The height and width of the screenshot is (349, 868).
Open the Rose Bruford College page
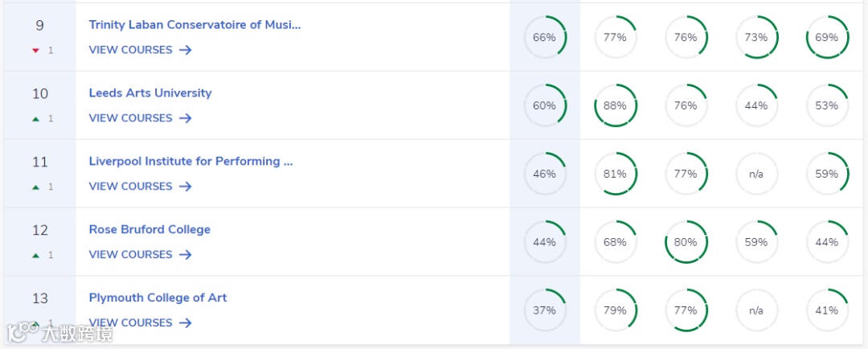pyautogui.click(x=149, y=230)
